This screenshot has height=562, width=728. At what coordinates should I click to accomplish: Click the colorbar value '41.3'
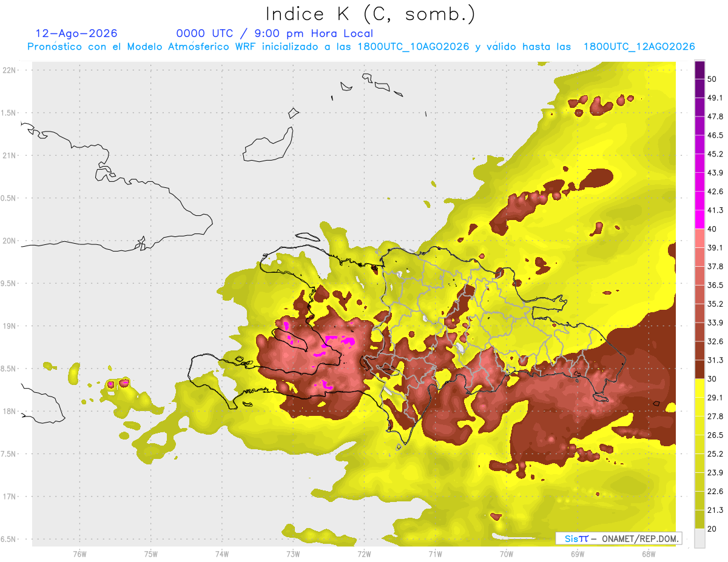(x=715, y=210)
